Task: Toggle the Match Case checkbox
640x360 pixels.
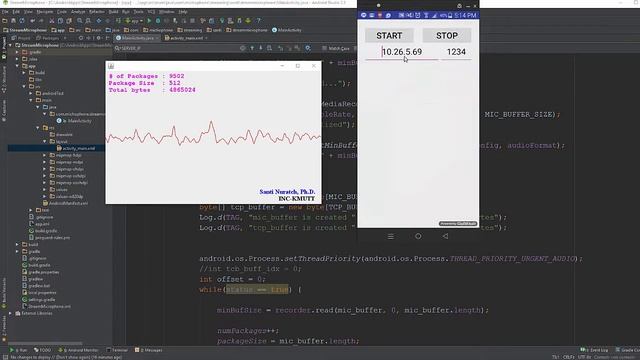Action: pos(336,49)
